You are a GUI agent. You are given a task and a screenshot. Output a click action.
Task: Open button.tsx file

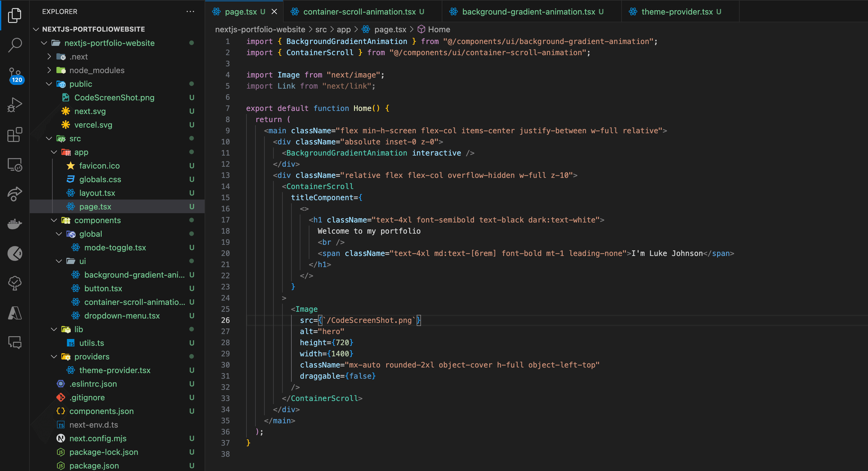117,288
